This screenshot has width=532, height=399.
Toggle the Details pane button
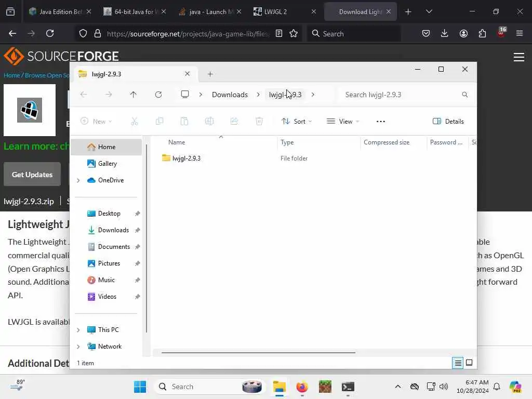click(448, 122)
